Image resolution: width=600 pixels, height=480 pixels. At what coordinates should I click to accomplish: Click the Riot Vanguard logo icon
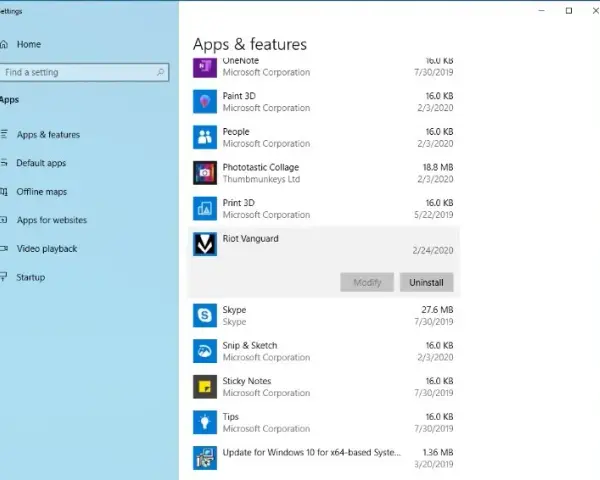(x=205, y=244)
